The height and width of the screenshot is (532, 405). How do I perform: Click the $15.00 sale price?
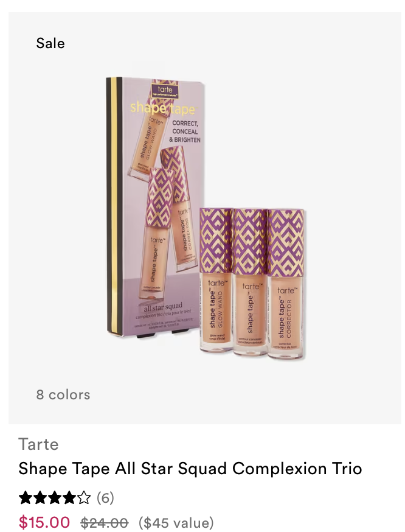tap(44, 522)
